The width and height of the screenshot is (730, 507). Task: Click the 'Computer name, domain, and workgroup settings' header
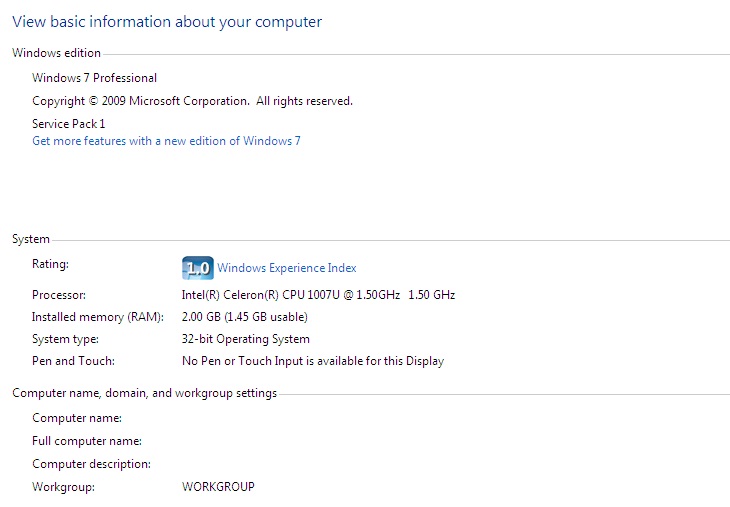(144, 393)
